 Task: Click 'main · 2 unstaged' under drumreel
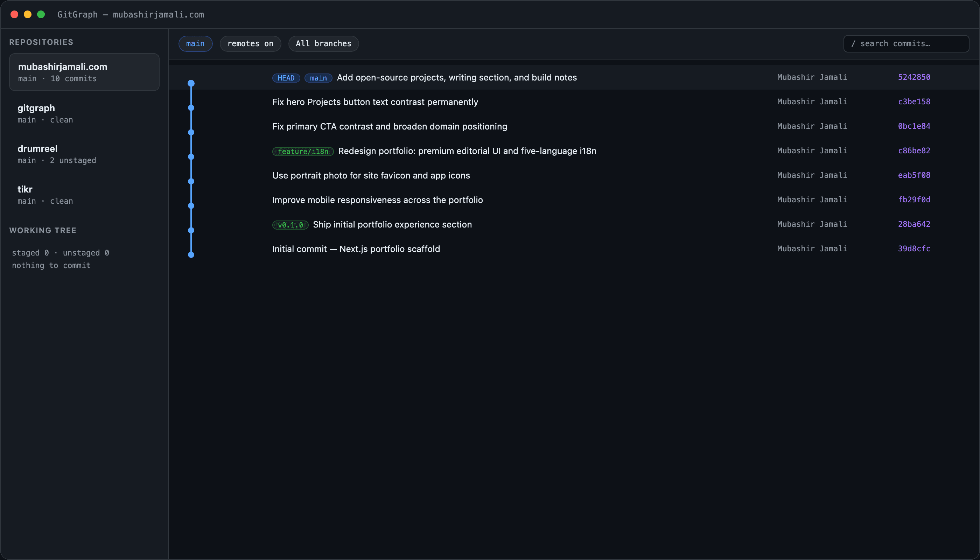(x=57, y=160)
